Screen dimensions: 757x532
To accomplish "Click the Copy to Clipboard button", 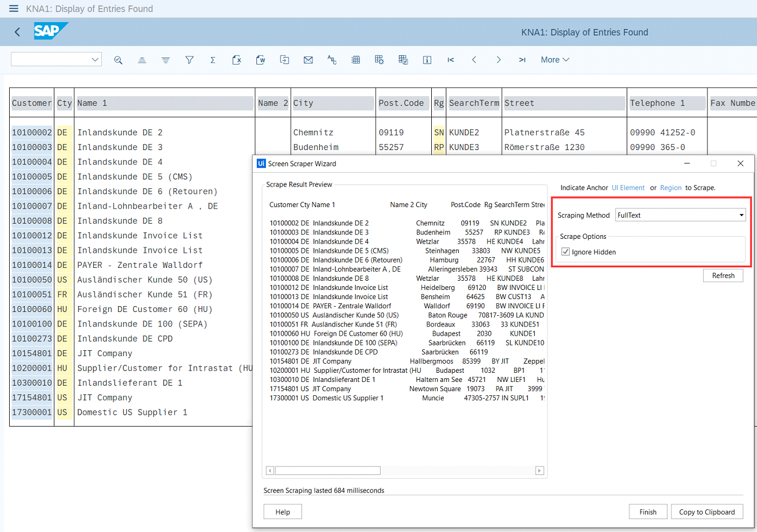I will (x=706, y=512).
